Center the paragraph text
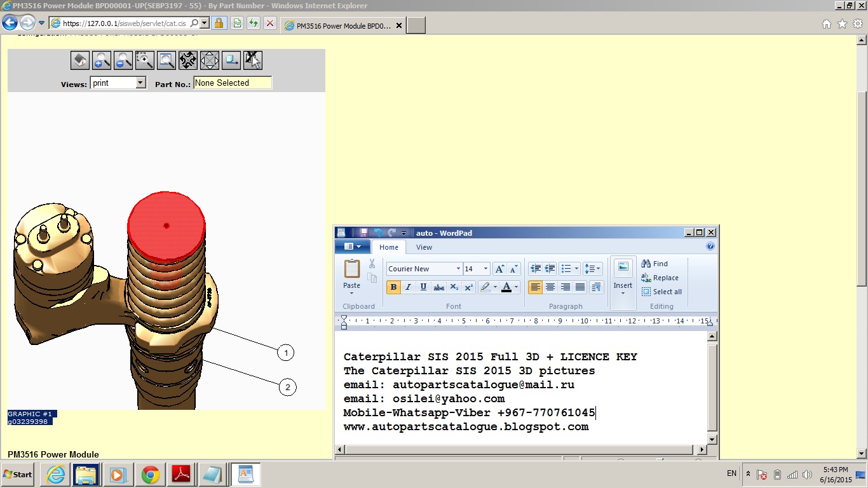 coord(550,287)
